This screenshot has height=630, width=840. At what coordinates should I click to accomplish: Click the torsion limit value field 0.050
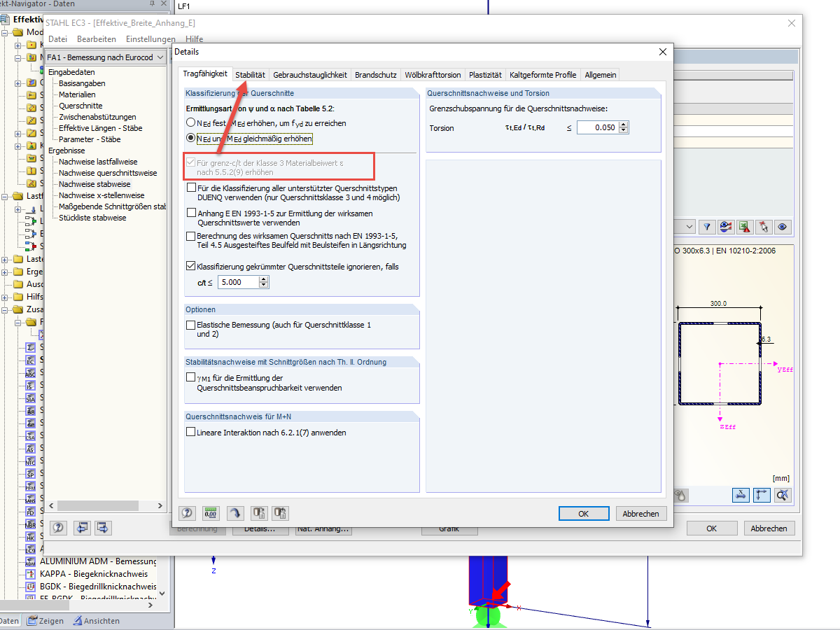(x=597, y=127)
